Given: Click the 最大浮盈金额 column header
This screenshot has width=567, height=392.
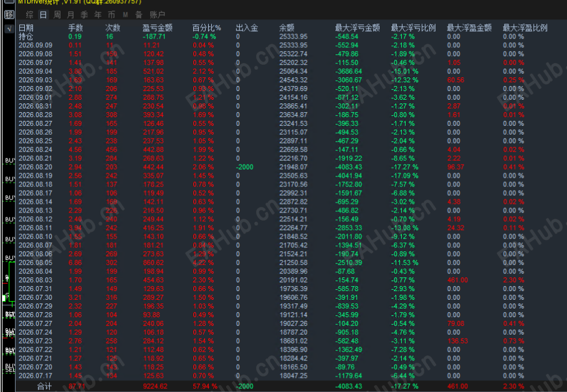Looking at the screenshot, I should 469,28.
